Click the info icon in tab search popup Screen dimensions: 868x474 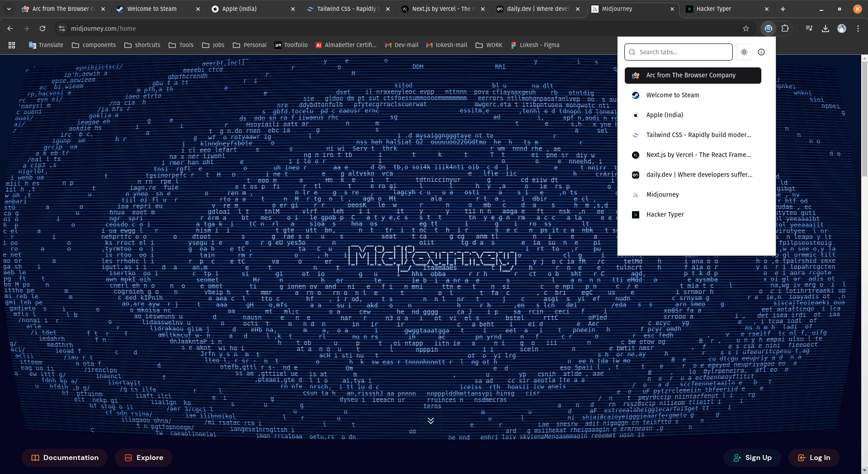pyautogui.click(x=761, y=52)
